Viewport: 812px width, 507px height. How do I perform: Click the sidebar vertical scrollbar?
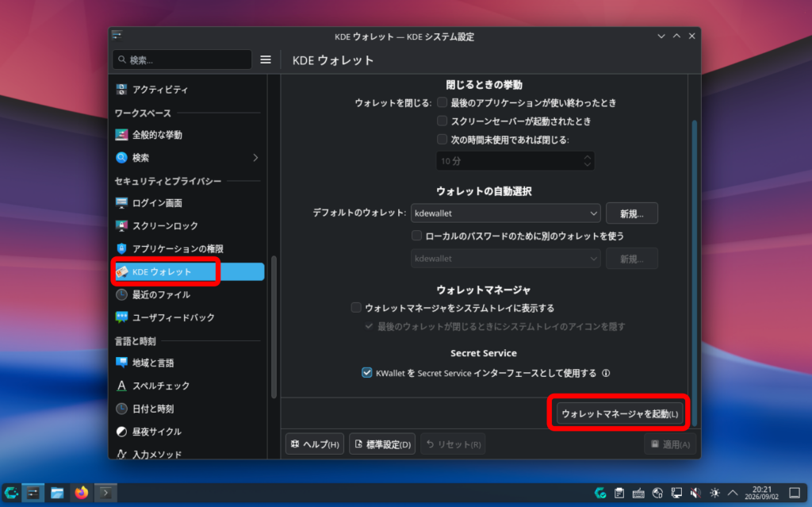(x=274, y=327)
